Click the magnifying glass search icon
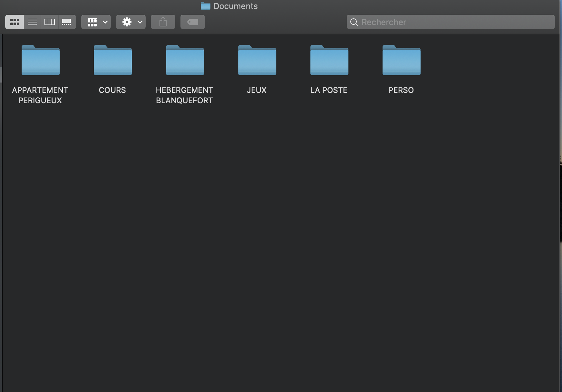 pos(354,22)
